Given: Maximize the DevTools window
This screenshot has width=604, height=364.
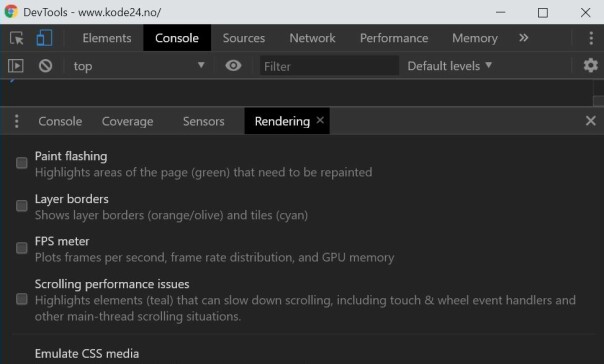Looking at the screenshot, I should click(543, 13).
